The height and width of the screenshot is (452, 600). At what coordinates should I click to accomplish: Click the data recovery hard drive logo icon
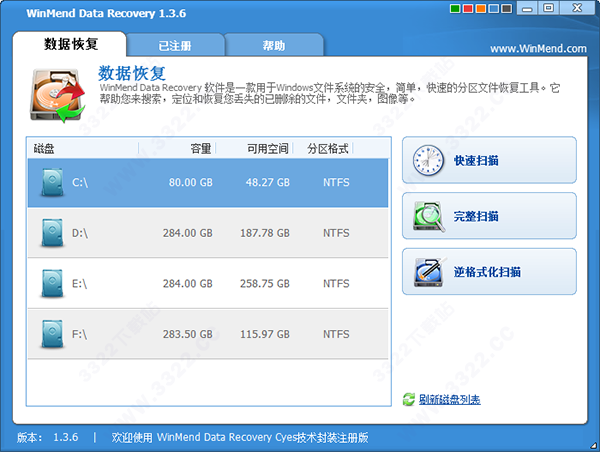coord(57,95)
